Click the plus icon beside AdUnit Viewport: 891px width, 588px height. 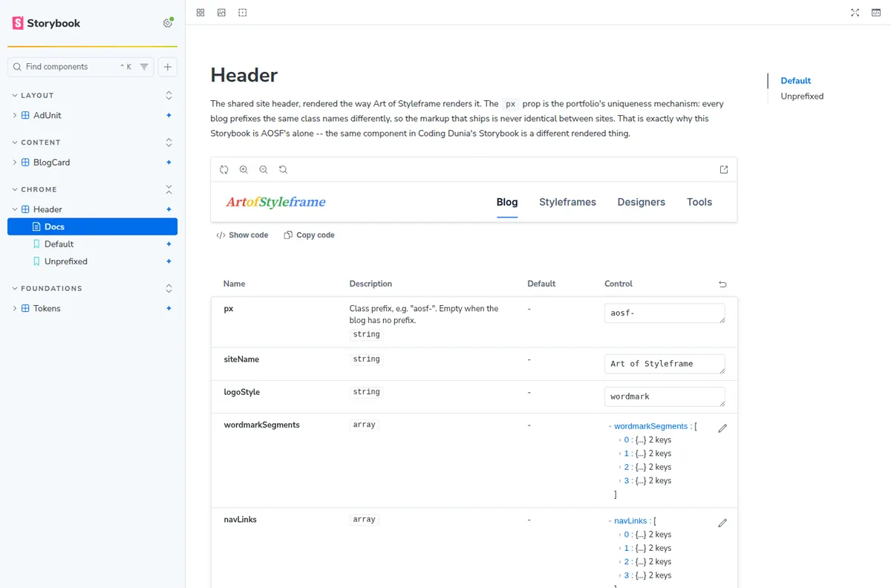point(169,115)
